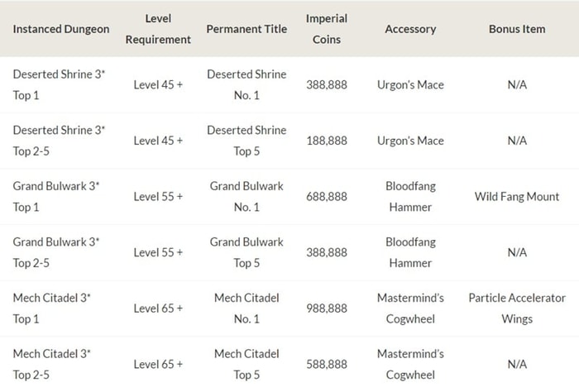Click the Deserted Shrine 3* Top 1 cell
The image size is (579, 392).
tap(59, 84)
